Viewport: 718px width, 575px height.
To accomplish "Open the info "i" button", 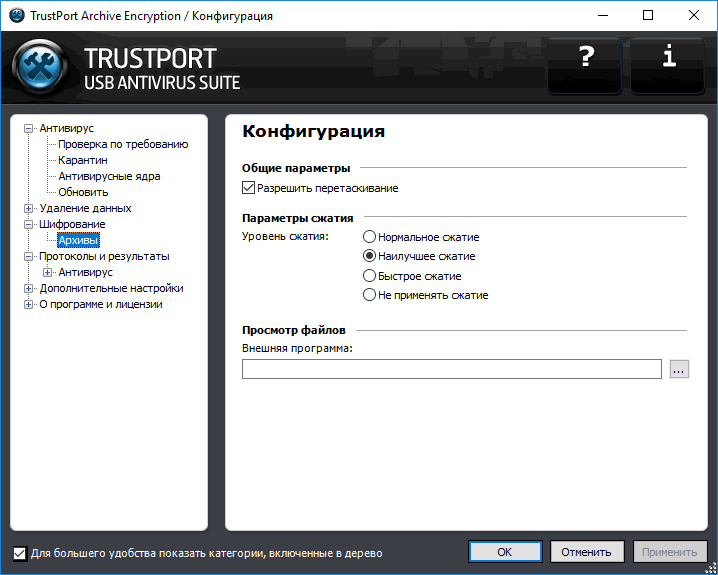I will click(x=668, y=66).
